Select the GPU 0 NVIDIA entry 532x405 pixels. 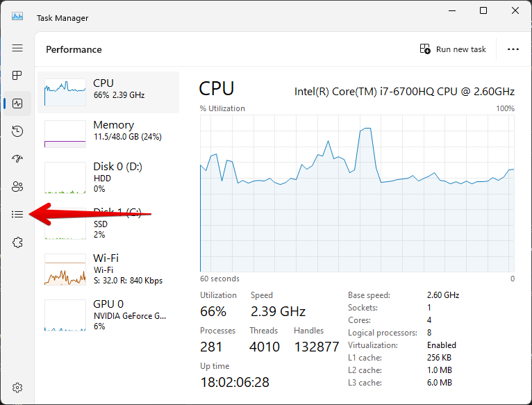tap(108, 315)
